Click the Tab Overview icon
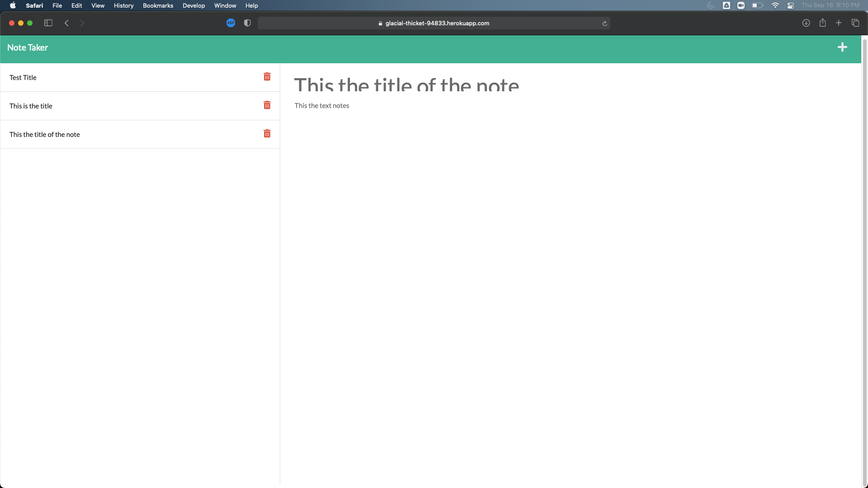Image resolution: width=868 pixels, height=488 pixels. pos(855,23)
